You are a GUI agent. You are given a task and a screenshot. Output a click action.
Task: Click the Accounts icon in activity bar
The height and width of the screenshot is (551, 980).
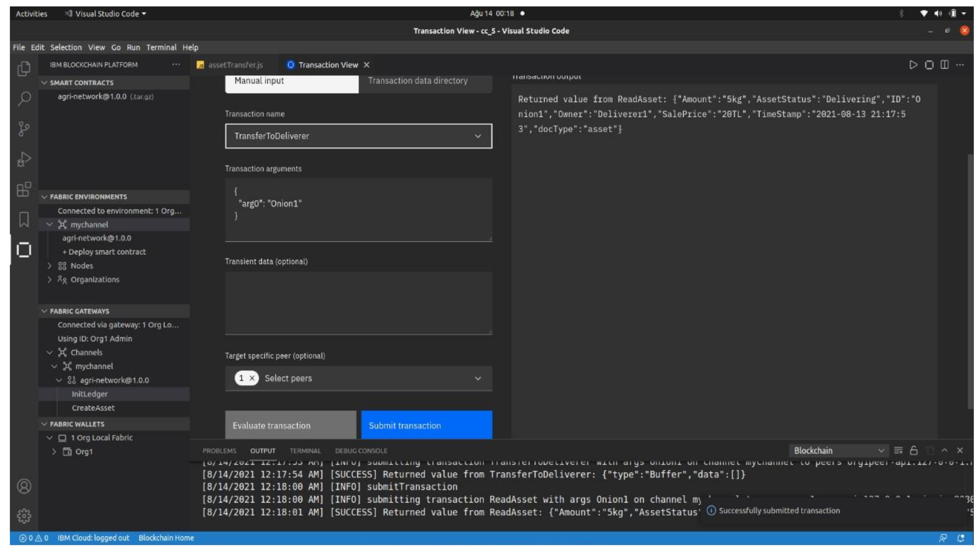coord(24,486)
